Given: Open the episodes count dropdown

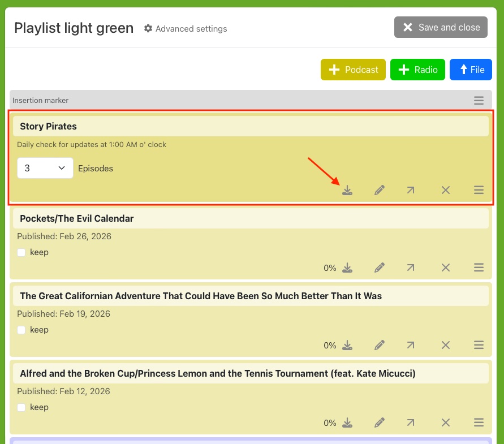Looking at the screenshot, I should tap(45, 168).
